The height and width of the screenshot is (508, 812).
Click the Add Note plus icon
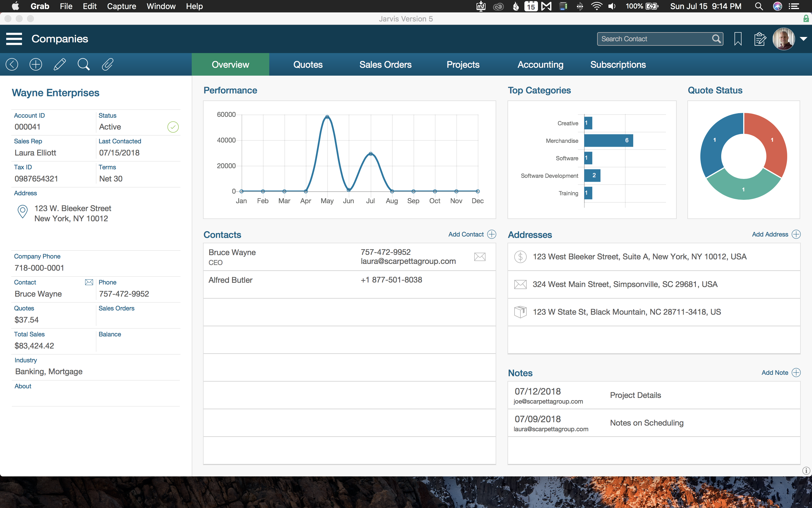796,373
